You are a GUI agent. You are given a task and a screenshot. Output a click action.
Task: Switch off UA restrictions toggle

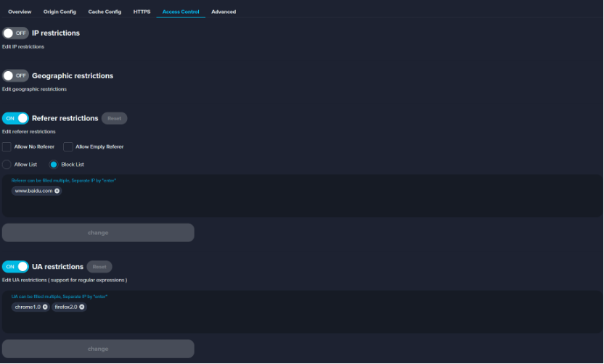(x=15, y=267)
